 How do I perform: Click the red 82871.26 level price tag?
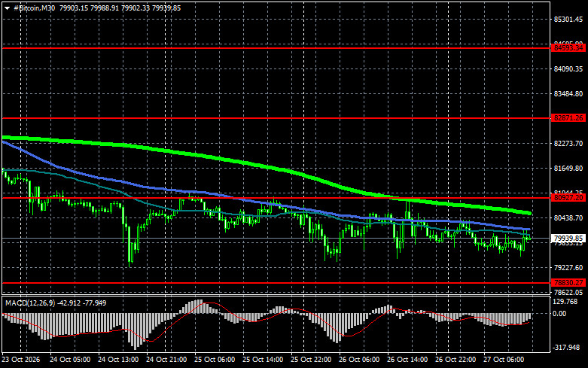tap(568, 118)
